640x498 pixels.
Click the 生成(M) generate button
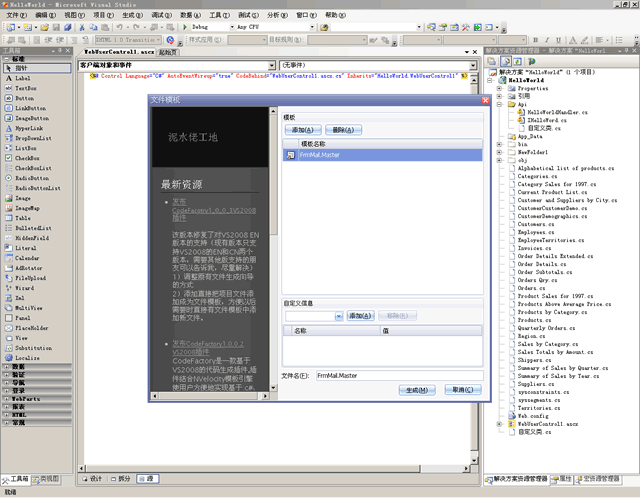417,390
